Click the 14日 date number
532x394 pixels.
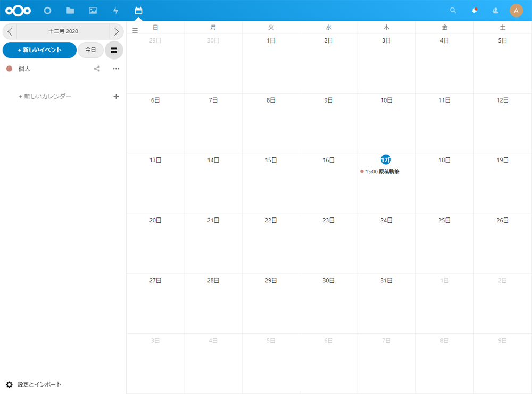point(213,160)
